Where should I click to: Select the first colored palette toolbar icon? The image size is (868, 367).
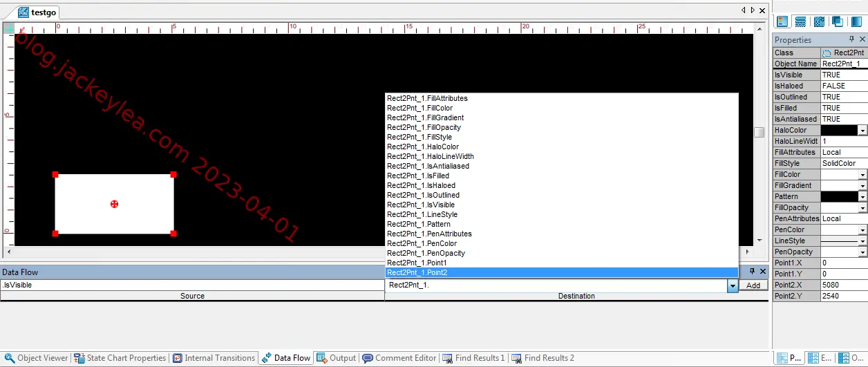782,22
